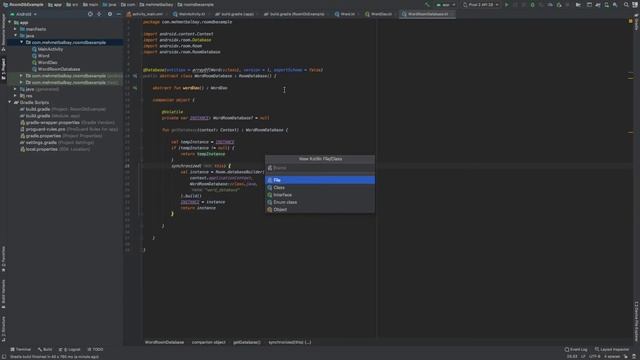Screen dimensions: 640x360
Task: Open the Logcat tool window
Action: tap(69, 349)
